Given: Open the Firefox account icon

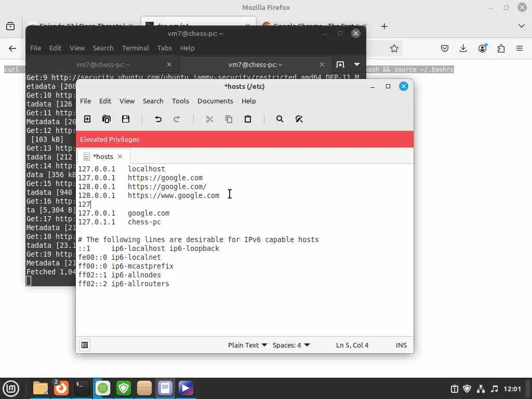Looking at the screenshot, I should click(482, 48).
